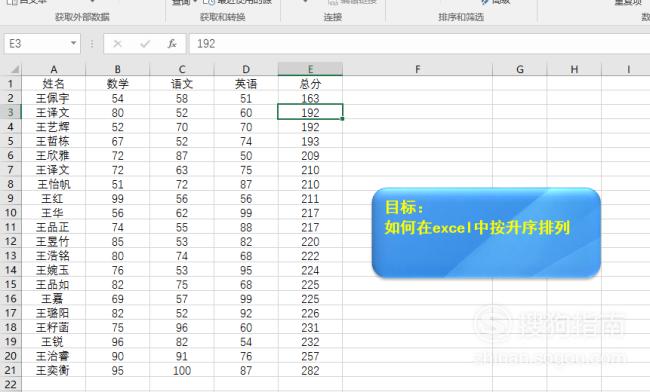This screenshot has height=392, width=650.
Task: Select the name cell 王婉玉
Action: pyautogui.click(x=53, y=270)
